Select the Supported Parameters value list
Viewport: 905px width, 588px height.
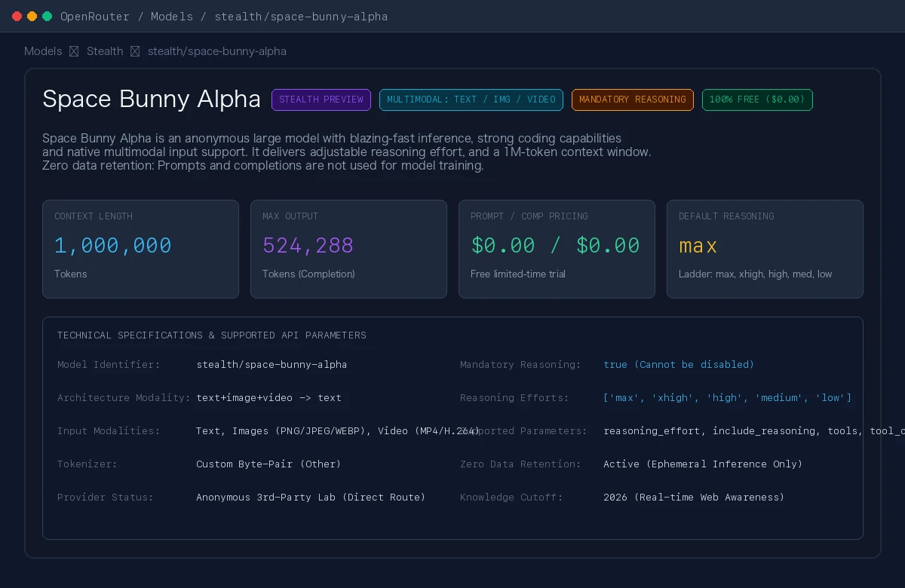(x=754, y=430)
